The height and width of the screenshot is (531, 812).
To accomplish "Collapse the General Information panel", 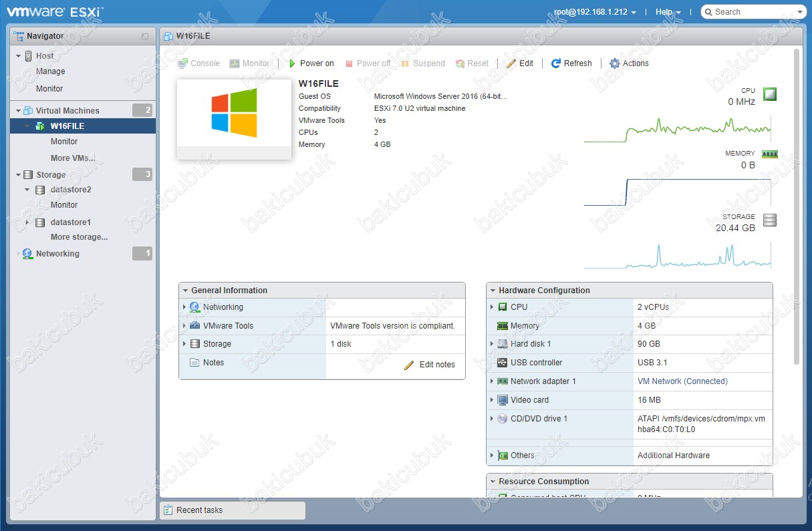I will pos(185,291).
